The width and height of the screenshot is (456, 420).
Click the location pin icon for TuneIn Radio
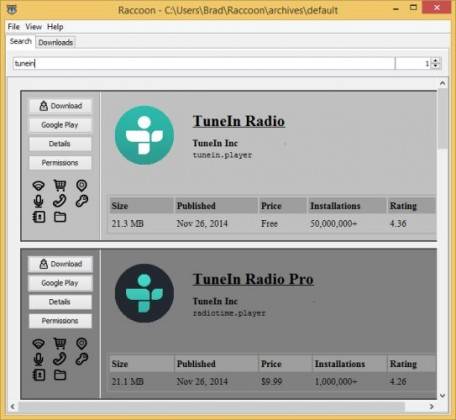82,185
